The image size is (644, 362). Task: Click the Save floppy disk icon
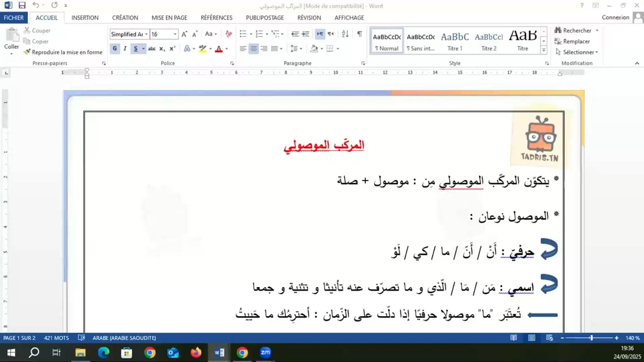(x=22, y=5)
